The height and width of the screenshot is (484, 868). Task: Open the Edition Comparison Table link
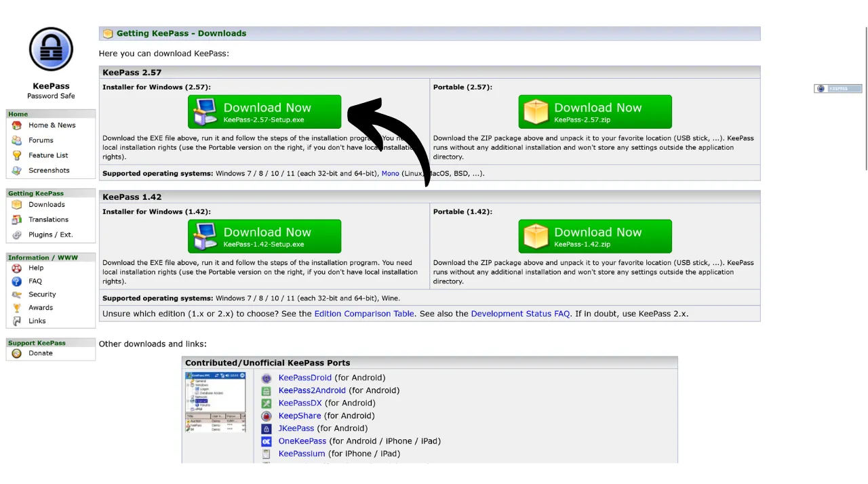[x=363, y=314]
